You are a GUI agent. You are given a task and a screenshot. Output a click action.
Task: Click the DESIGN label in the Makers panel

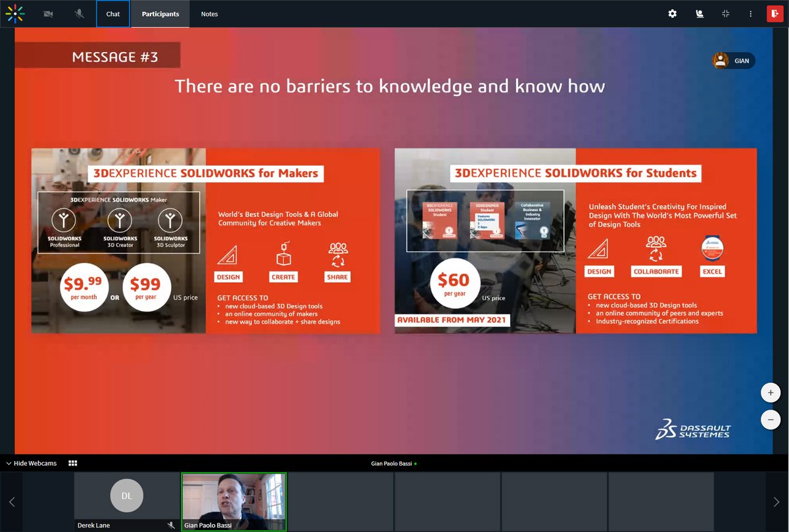pyautogui.click(x=228, y=277)
